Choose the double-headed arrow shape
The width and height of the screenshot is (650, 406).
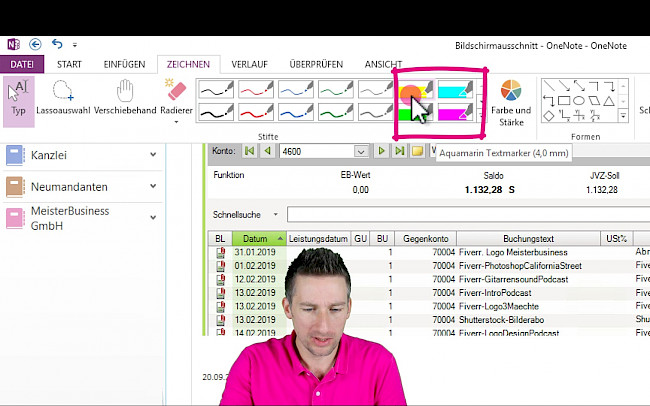coord(579,86)
